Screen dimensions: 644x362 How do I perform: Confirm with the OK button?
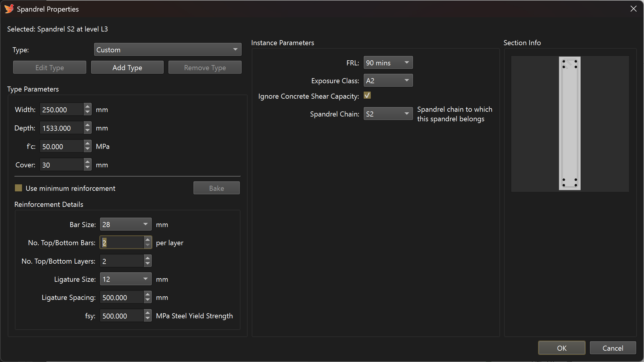pos(562,348)
